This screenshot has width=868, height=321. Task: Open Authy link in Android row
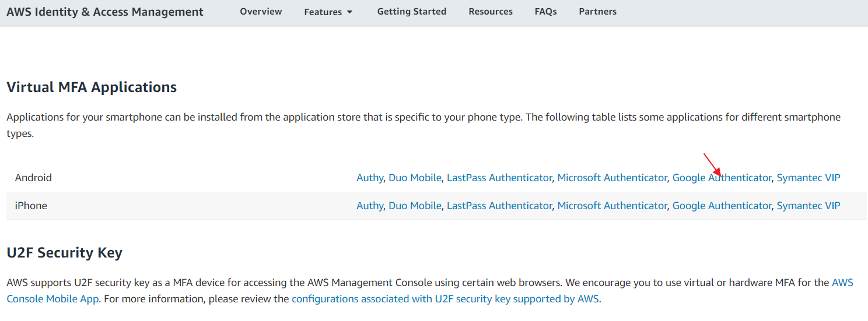(369, 178)
